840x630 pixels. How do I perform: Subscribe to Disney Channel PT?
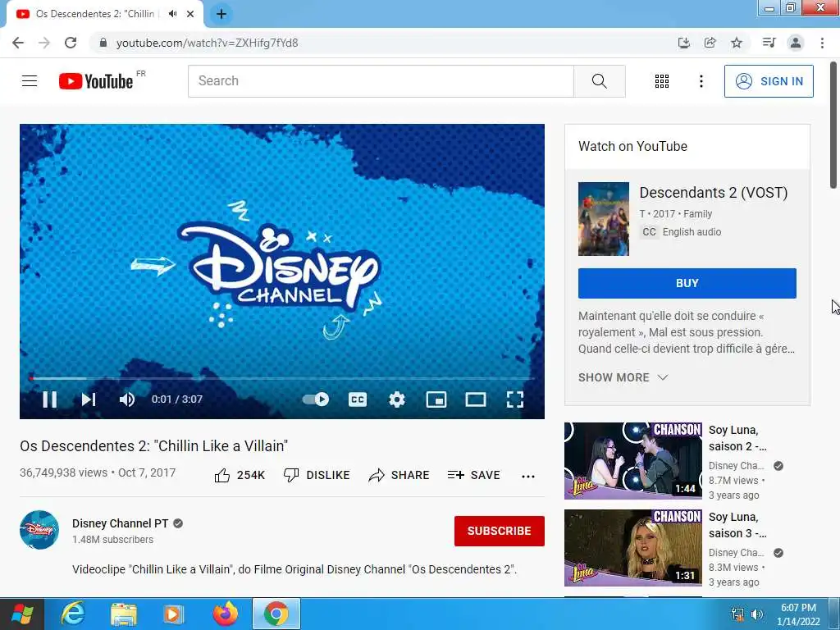[x=500, y=531]
